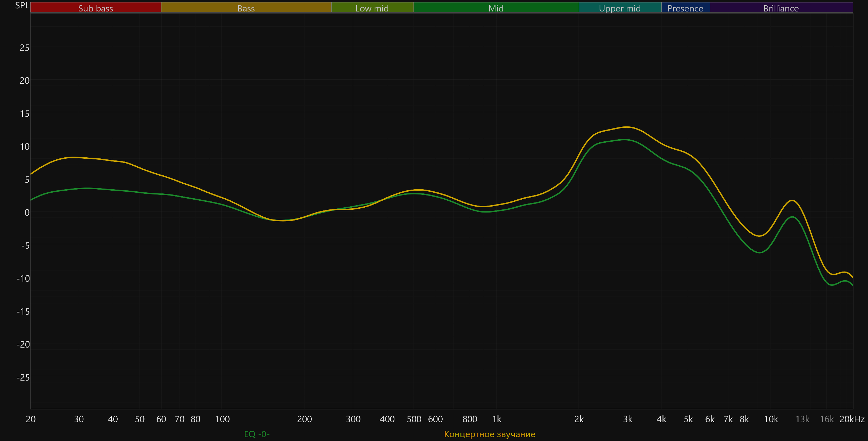This screenshot has height=441, width=868.
Task: Toggle the EQ -0- legend entry
Action: (x=257, y=434)
